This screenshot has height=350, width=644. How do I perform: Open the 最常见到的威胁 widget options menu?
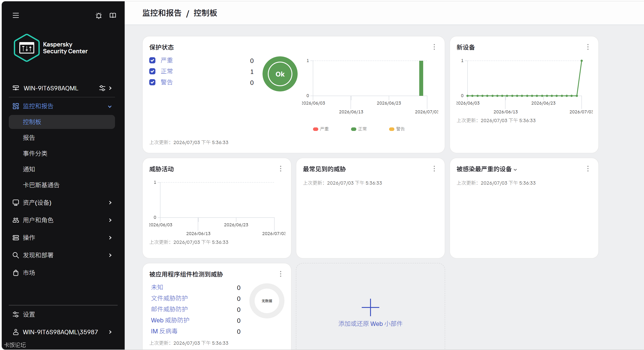[x=434, y=169]
